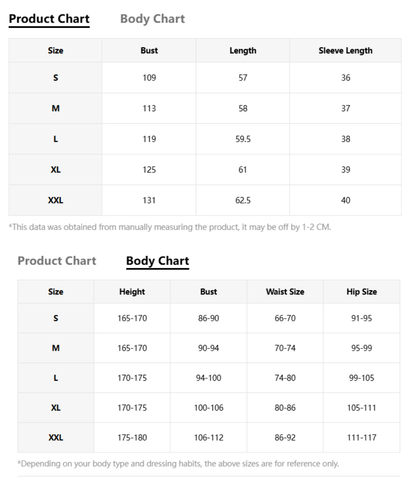Click the manual measuring disclaimer note
416x485 pixels.
170,227
